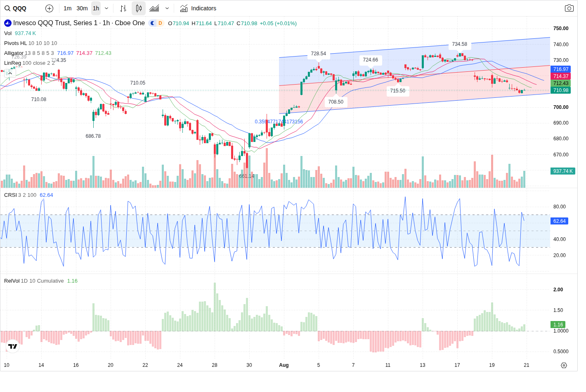Image resolution: width=586 pixels, height=392 pixels.
Task: Take a chart snapshot with camera icon
Action: [569, 8]
